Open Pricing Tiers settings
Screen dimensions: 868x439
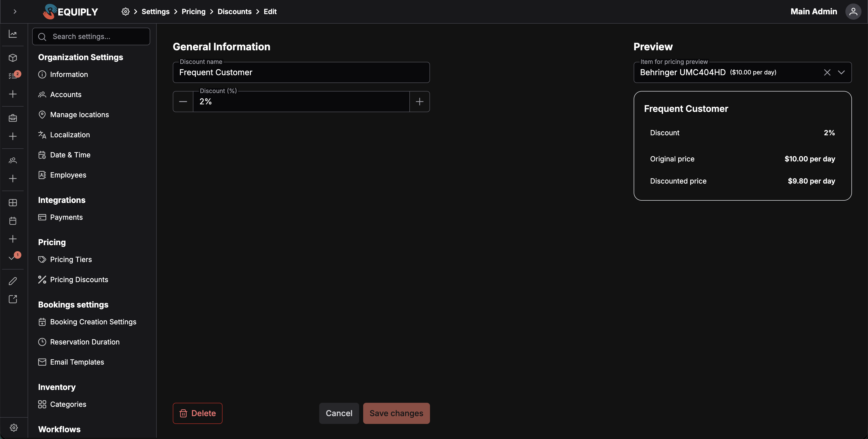coord(65,259)
